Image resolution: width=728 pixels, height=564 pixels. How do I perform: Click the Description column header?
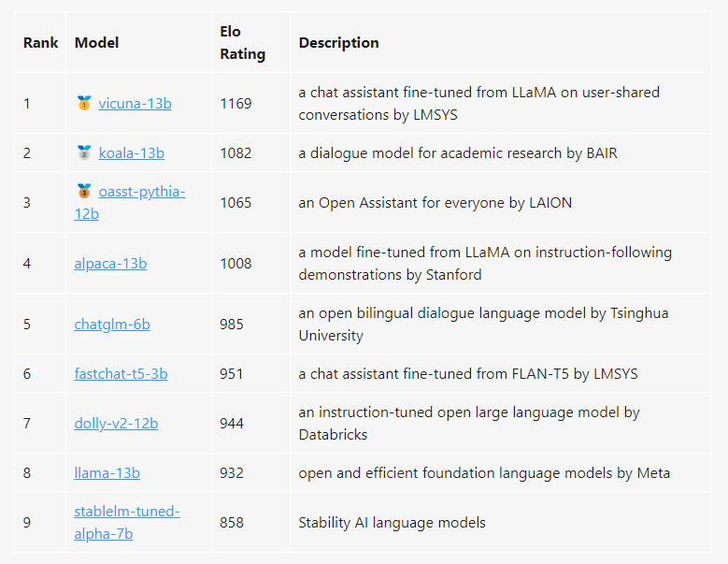tap(338, 43)
